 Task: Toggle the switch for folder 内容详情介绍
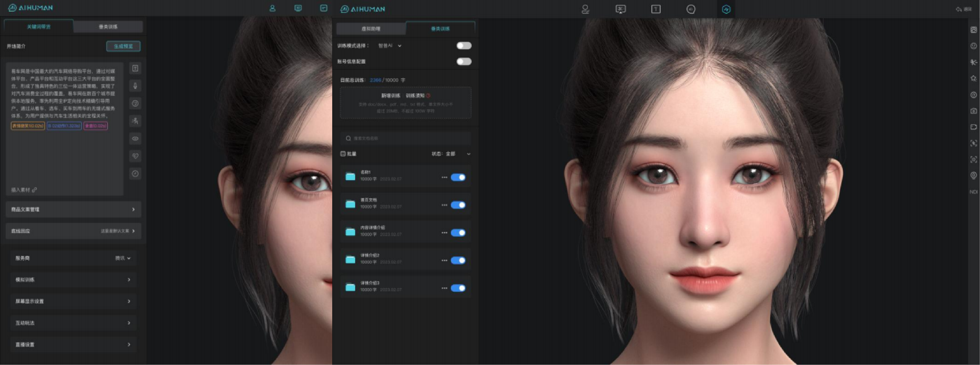(x=458, y=233)
